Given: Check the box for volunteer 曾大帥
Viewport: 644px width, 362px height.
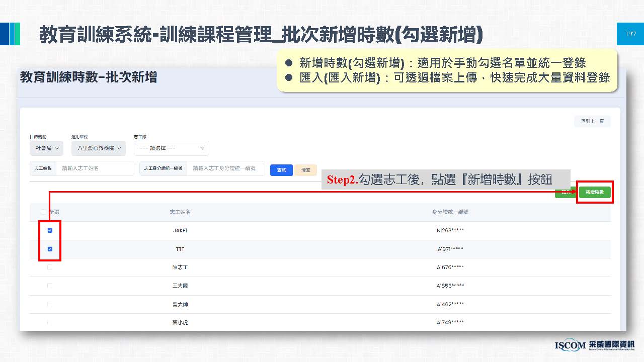Looking at the screenshot, I should tap(50, 304).
